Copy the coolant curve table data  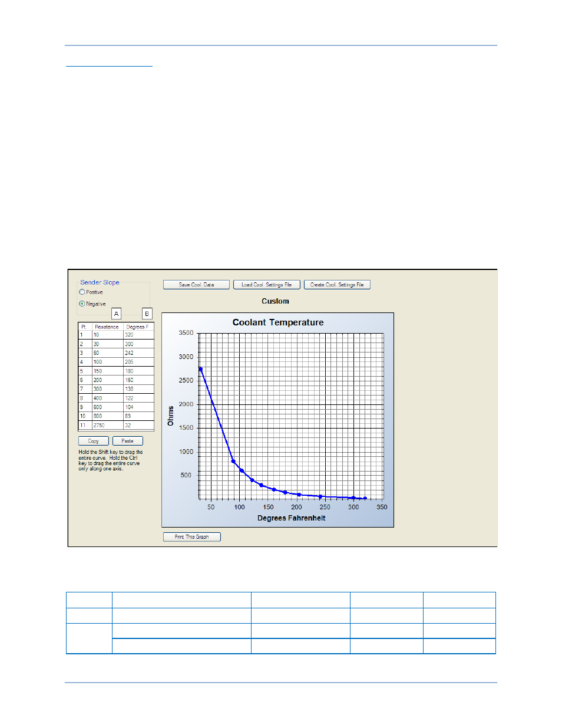click(x=94, y=441)
